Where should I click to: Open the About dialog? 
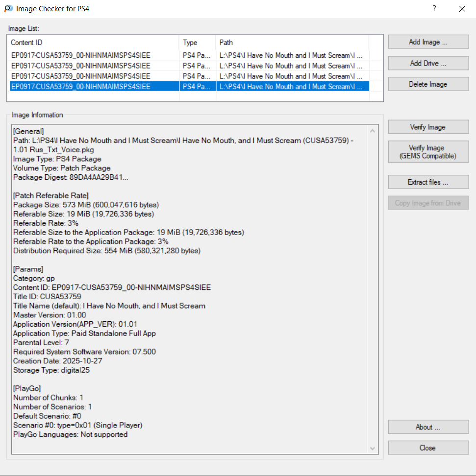point(428,427)
